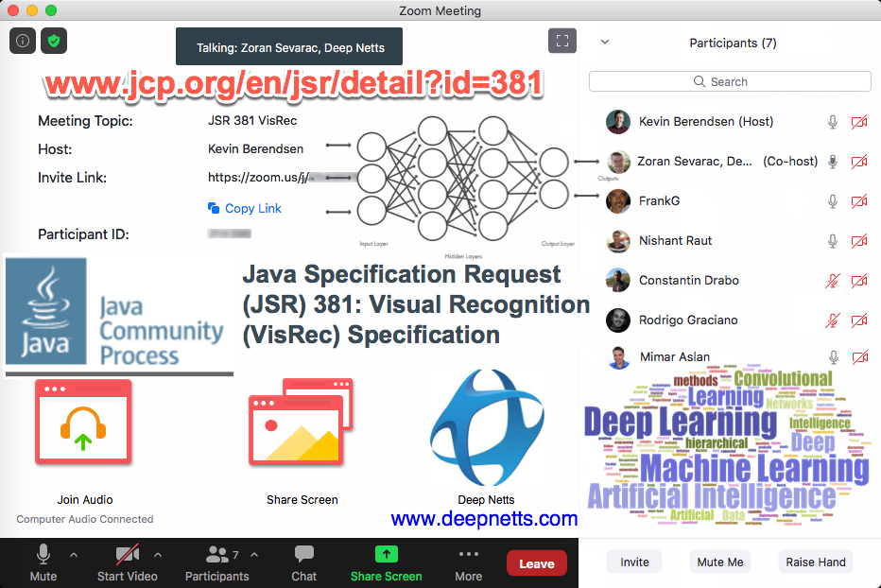Click FrankG's video-off camera icon
The width and height of the screenshot is (881, 588).
[x=859, y=200]
